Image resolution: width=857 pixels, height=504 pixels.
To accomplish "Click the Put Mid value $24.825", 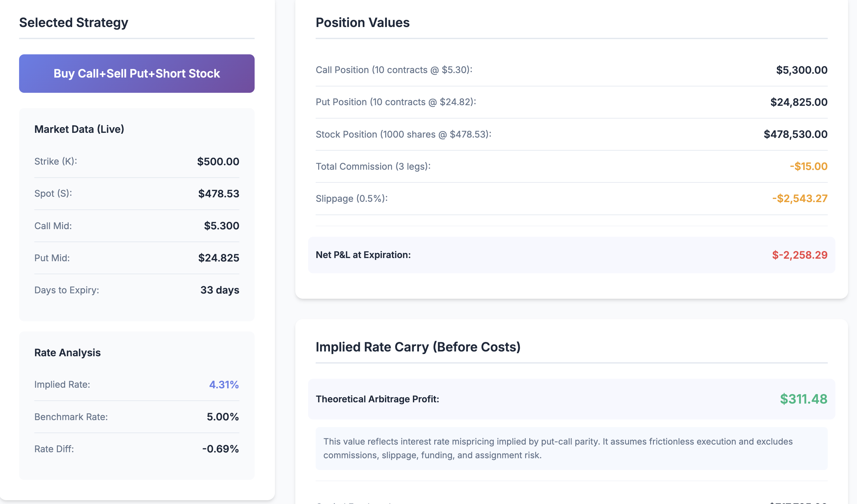I will (219, 258).
